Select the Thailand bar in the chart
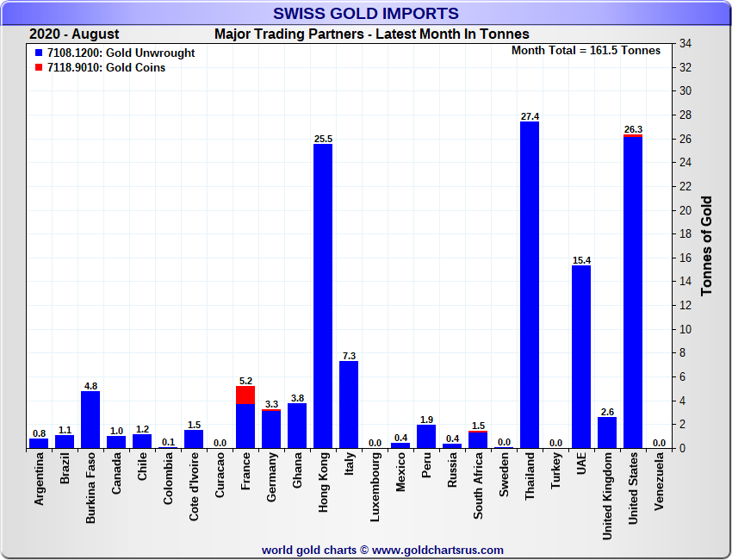The width and height of the screenshot is (732, 560). (530, 284)
